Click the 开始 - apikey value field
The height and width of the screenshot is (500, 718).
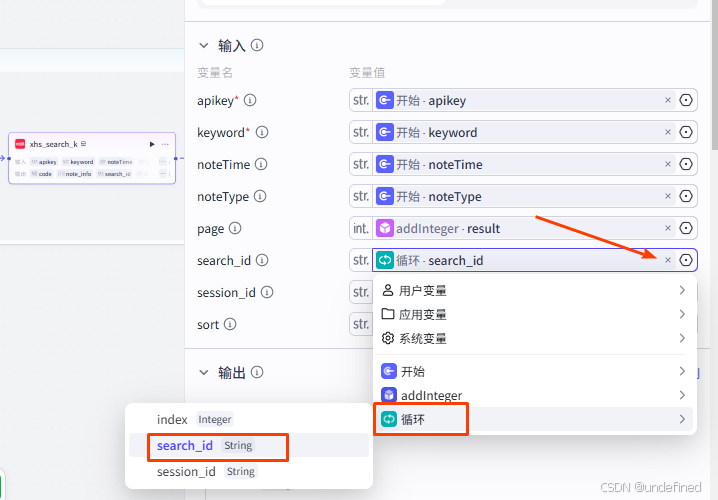(524, 100)
